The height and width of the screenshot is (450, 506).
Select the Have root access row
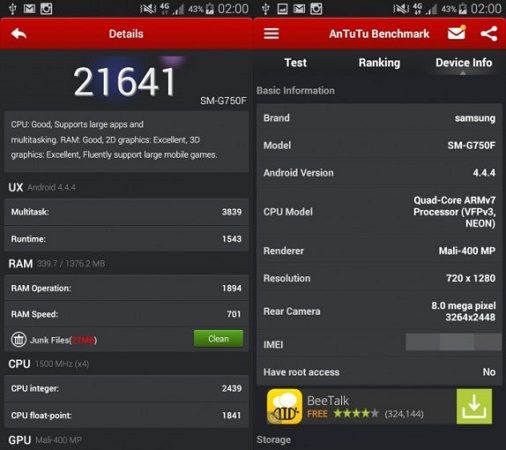point(379,372)
